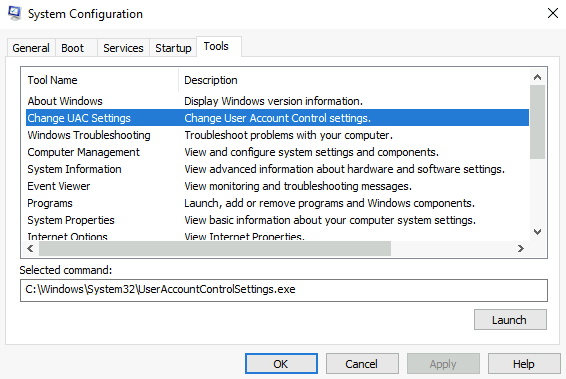Confirm with the OK button
Screen dimensions: 566x379
281,363
